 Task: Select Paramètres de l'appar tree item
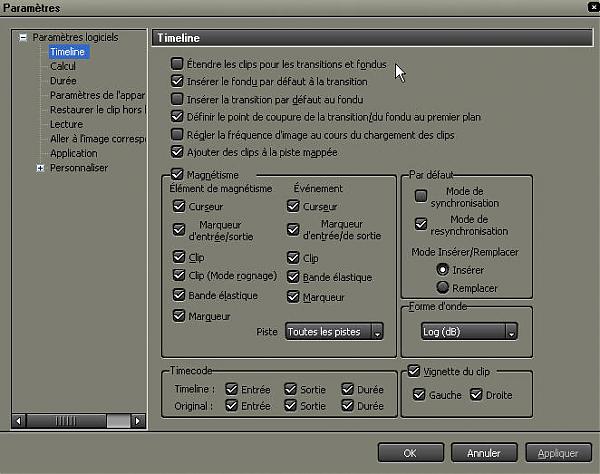(x=98, y=95)
